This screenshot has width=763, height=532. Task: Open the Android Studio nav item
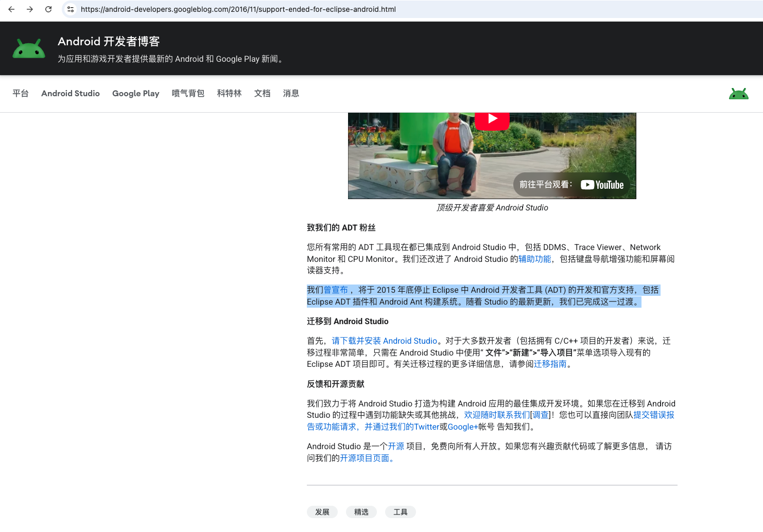point(71,93)
